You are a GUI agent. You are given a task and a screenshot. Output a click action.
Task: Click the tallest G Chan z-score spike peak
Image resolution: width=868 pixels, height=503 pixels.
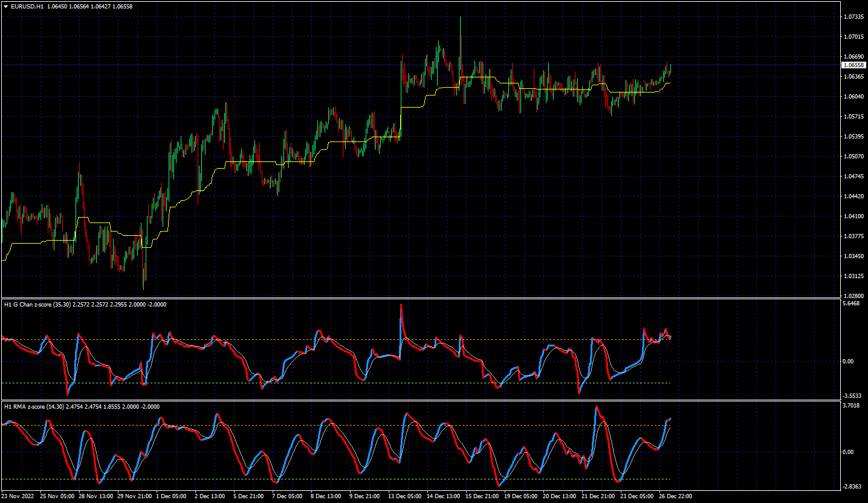(401, 305)
